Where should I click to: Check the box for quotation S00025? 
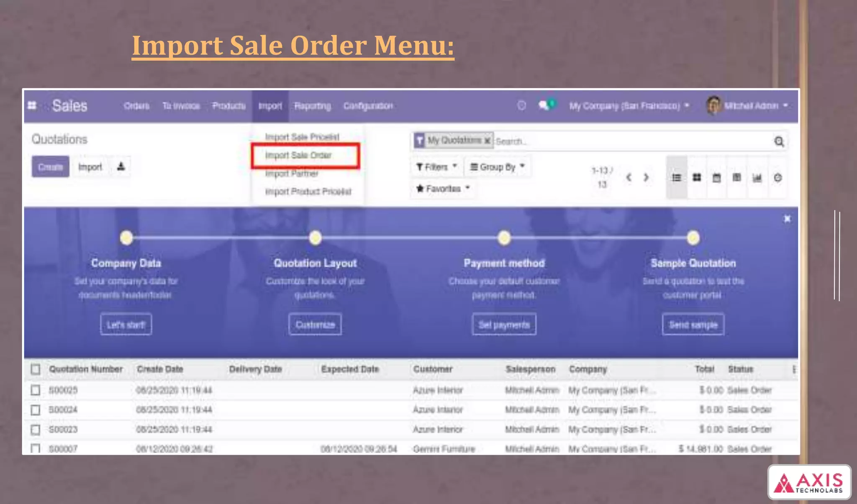(x=36, y=390)
